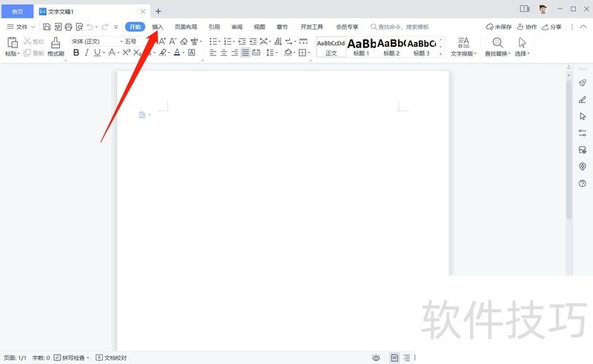Apply subscript X₂ formatting
This screenshot has width=593, height=364.
pos(137,53)
